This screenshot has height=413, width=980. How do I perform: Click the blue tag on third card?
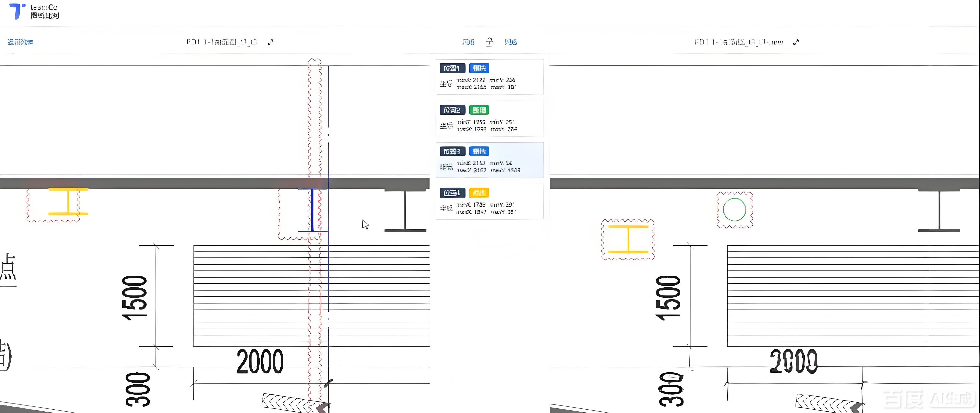point(479,152)
